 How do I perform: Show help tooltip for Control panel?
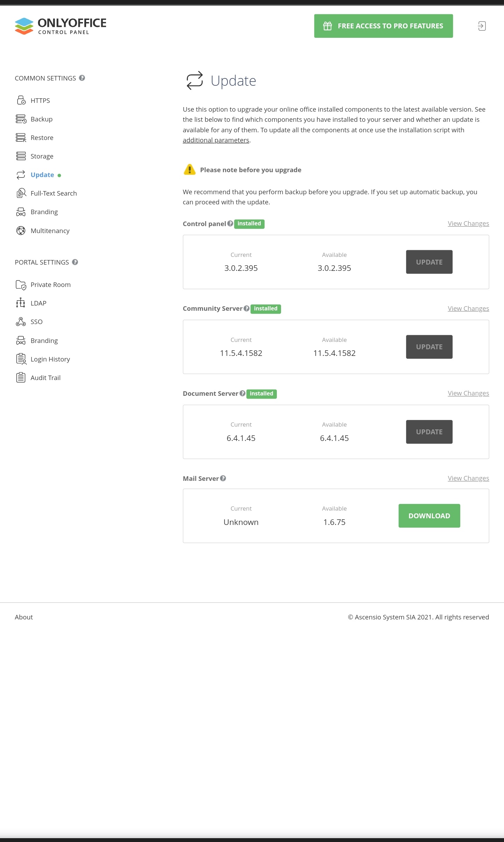point(230,223)
